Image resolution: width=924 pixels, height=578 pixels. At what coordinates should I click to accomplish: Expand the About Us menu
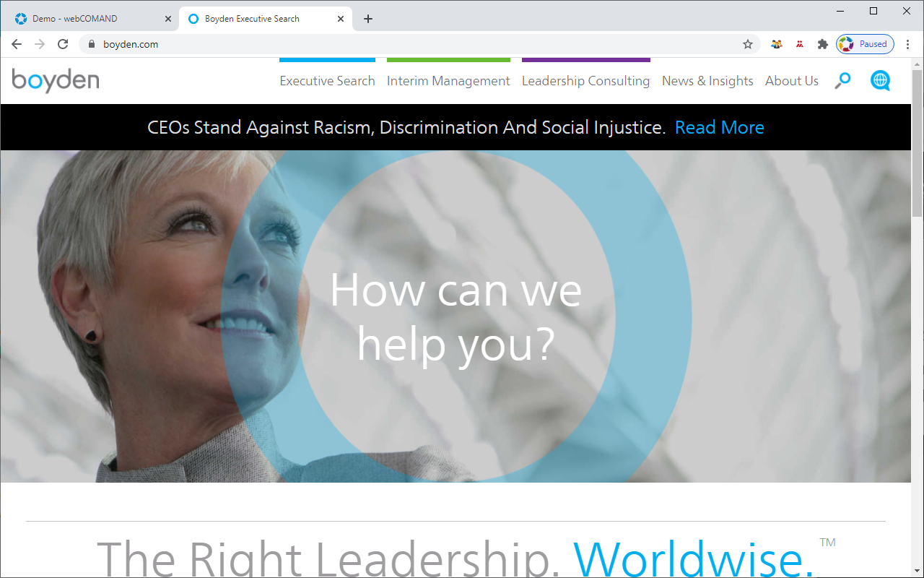point(792,81)
